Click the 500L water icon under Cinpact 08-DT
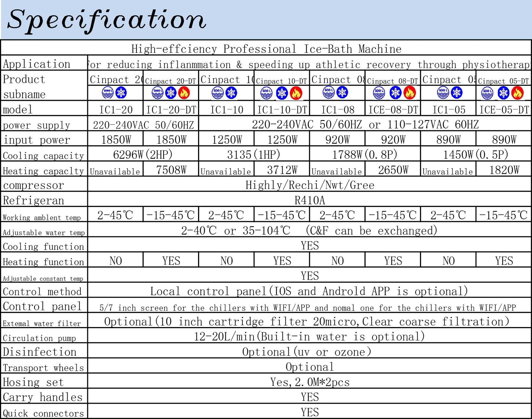This screenshot has height=419, width=532. 379,93
